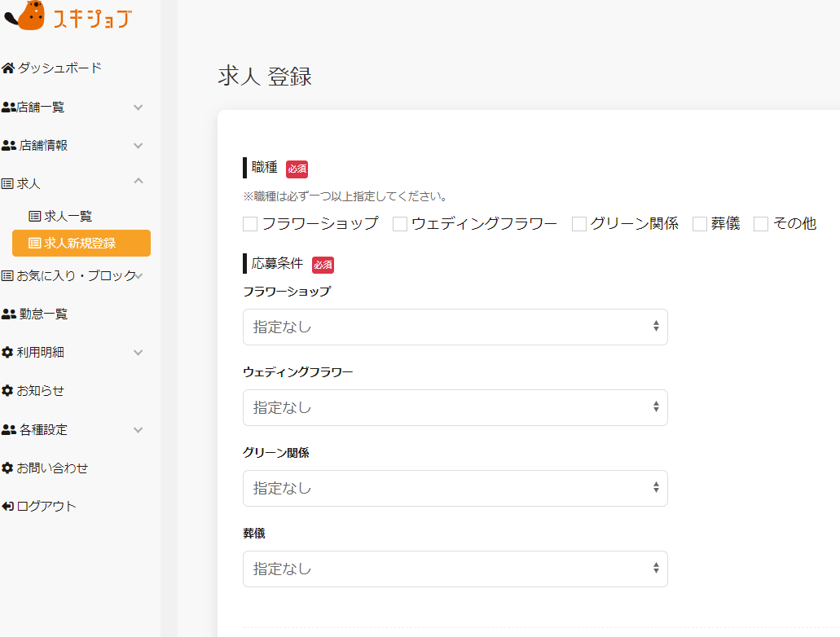Click the 職種 section heading

click(x=265, y=167)
